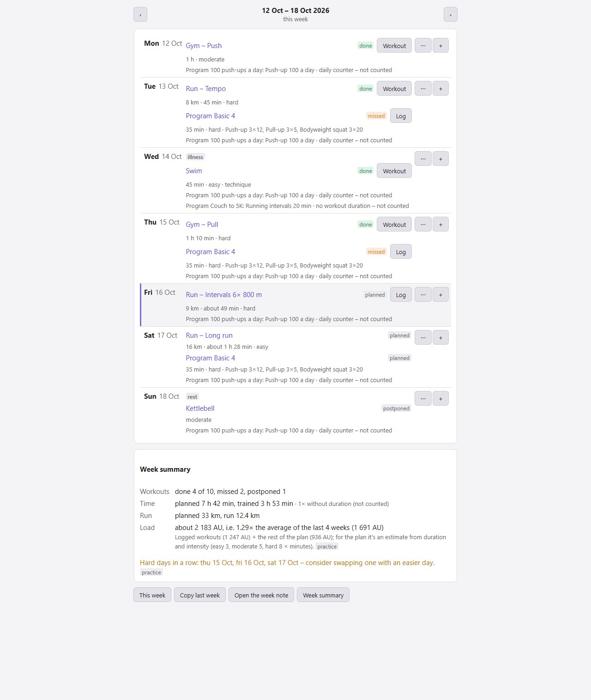This screenshot has width=591, height=700.
Task: Add a workout on Saturday with plus
Action: 440,337
